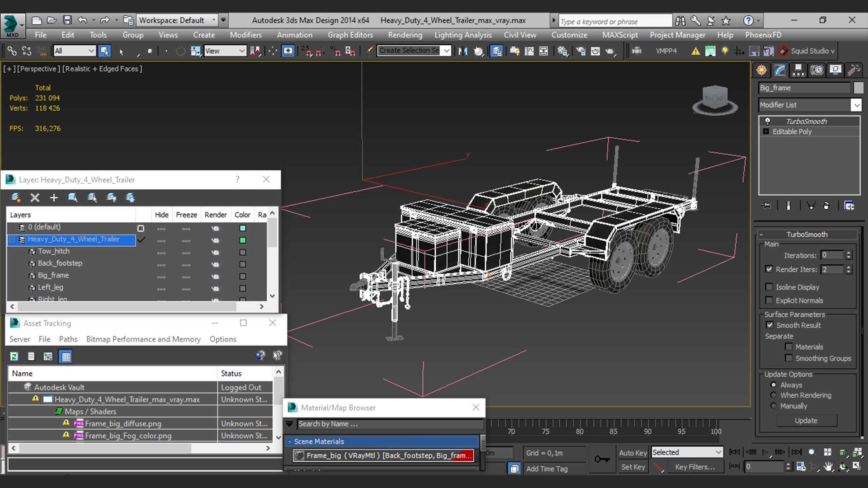Open Paths menu in Asset Tracking
This screenshot has width=868, height=488.
[x=68, y=339]
